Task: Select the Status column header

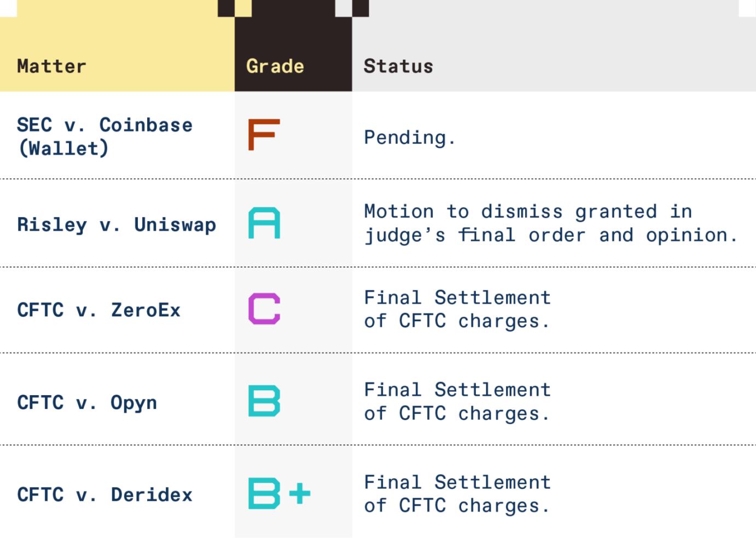Action: pyautogui.click(x=398, y=66)
